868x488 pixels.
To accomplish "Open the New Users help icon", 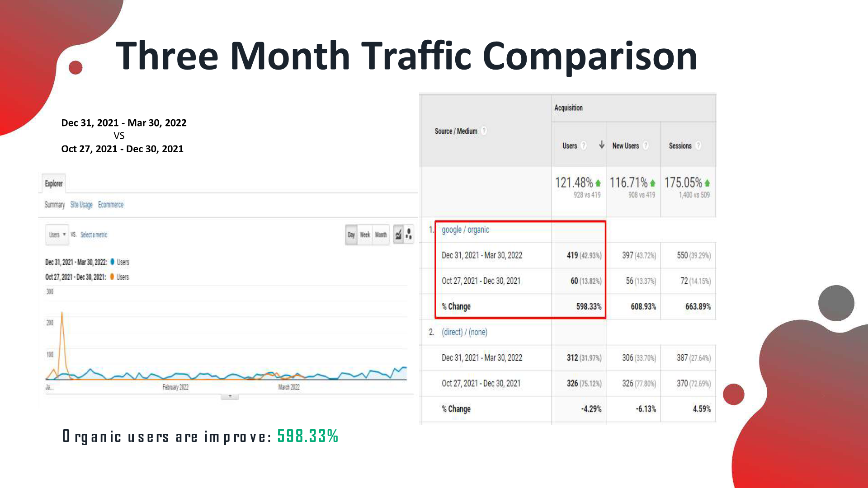I will [x=646, y=145].
